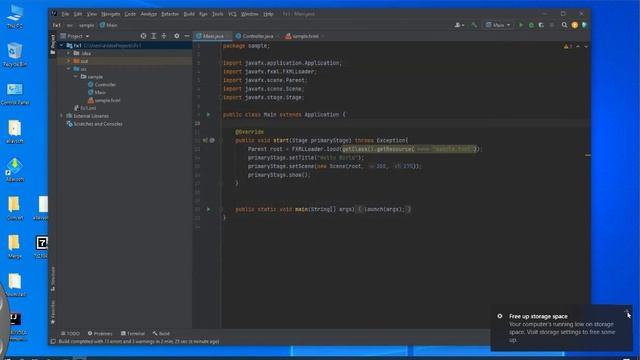Open the Run menu
Screen dimensions: 640x360
(203, 14)
